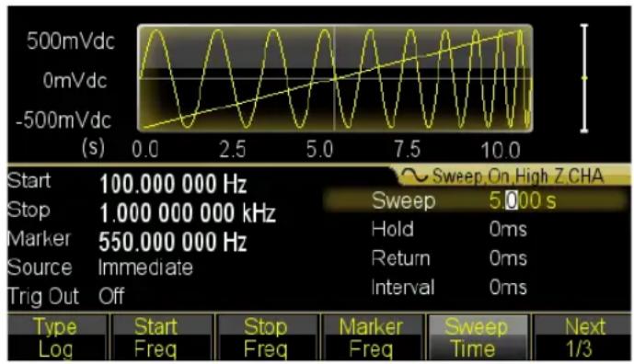Viewport: 634px width, 364px height.
Task: Go to Next 1/3 menu page
Action: click(583, 337)
